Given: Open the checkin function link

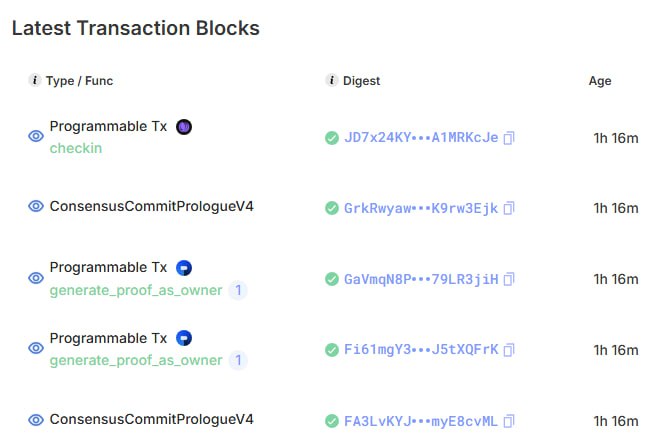Looking at the screenshot, I should [x=76, y=148].
